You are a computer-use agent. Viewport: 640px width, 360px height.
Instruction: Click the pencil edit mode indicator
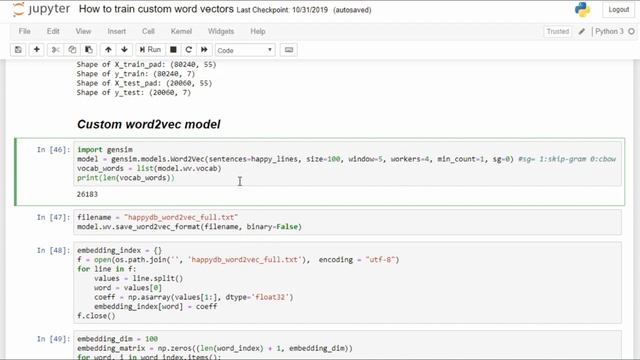click(x=582, y=31)
